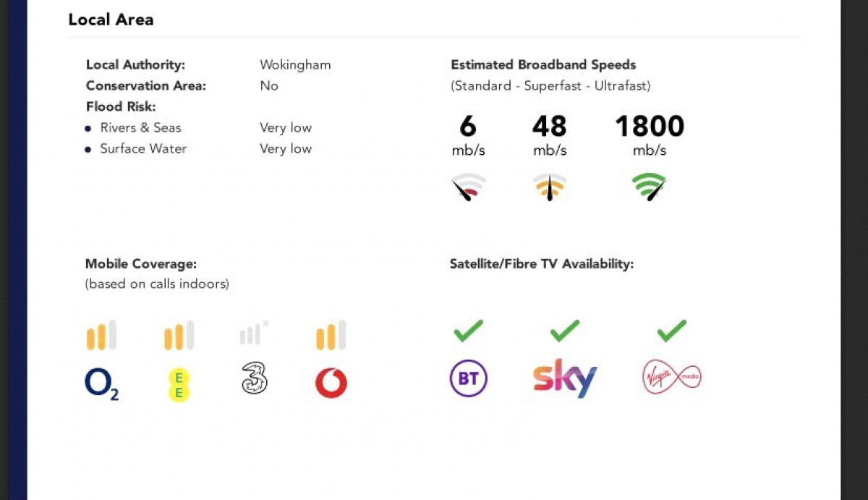Click the O2 network logo
The image size is (868, 500).
click(102, 384)
